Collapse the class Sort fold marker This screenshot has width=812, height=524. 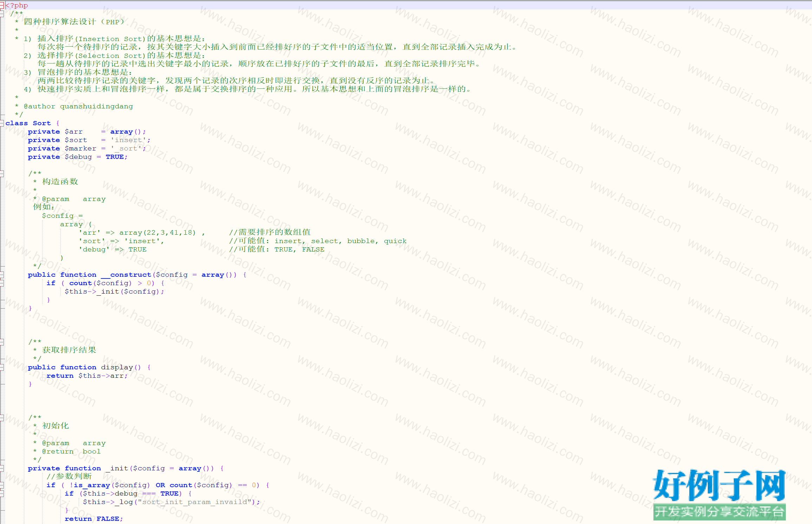click(2, 123)
